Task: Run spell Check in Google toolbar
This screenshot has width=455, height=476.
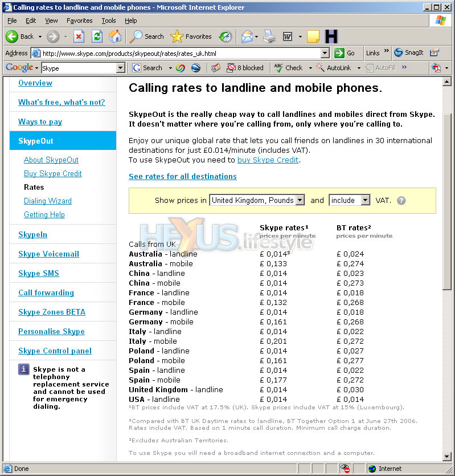Action: 289,68
